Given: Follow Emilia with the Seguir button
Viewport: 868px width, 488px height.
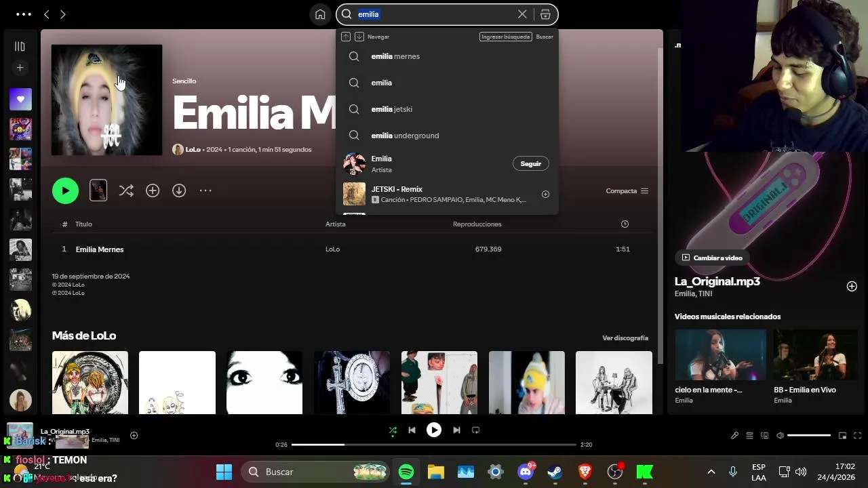Looking at the screenshot, I should tap(531, 163).
